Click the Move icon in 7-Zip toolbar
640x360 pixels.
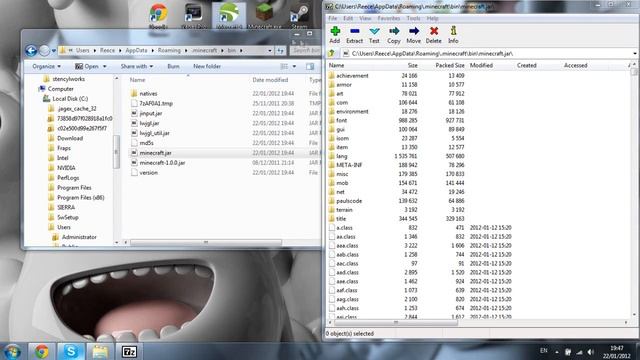(413, 35)
